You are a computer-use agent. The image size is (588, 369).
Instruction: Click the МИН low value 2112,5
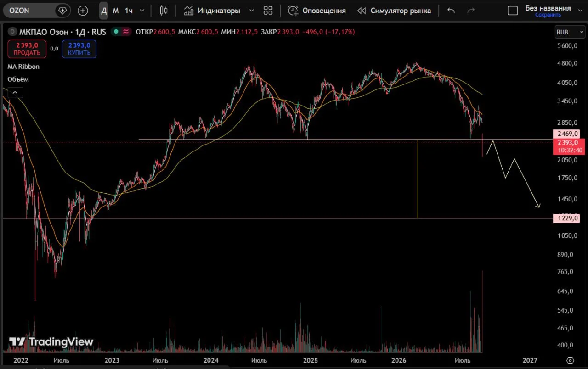point(247,32)
